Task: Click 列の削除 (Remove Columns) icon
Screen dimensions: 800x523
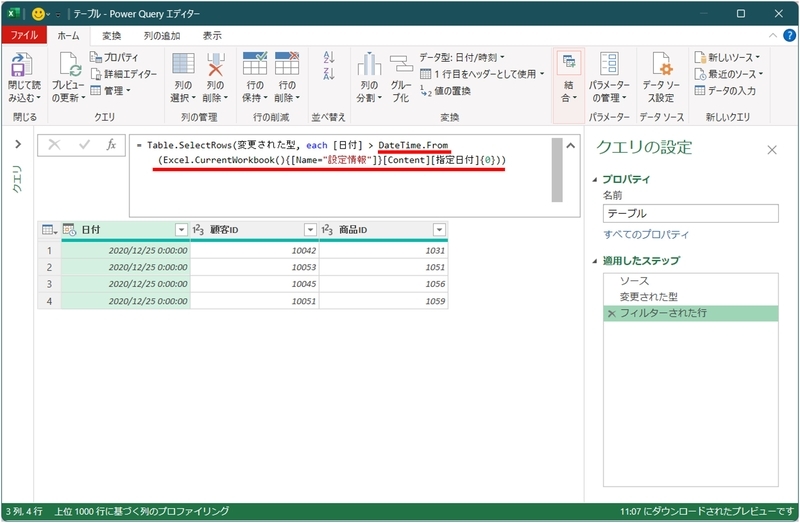Action: 215,64
